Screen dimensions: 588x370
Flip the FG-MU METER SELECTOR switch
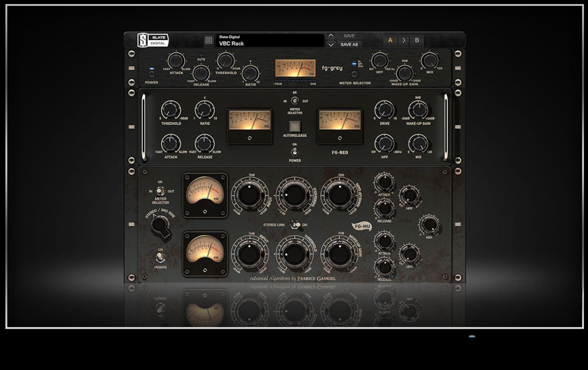tap(161, 191)
